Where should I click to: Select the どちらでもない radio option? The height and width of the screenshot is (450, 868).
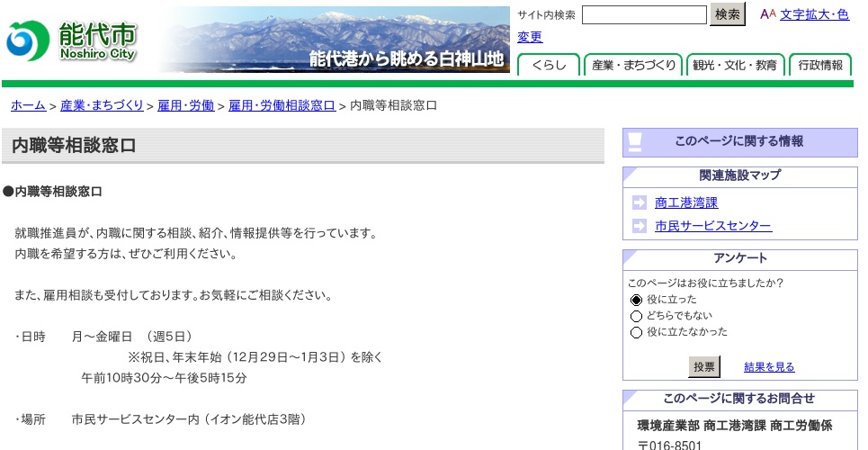(637, 316)
